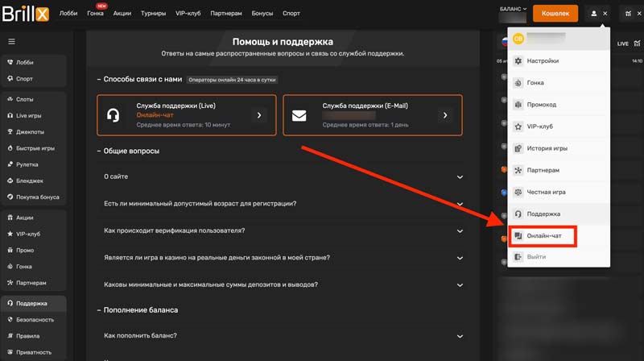
Task: Expand the 'О сайте' question
Action: point(460,177)
